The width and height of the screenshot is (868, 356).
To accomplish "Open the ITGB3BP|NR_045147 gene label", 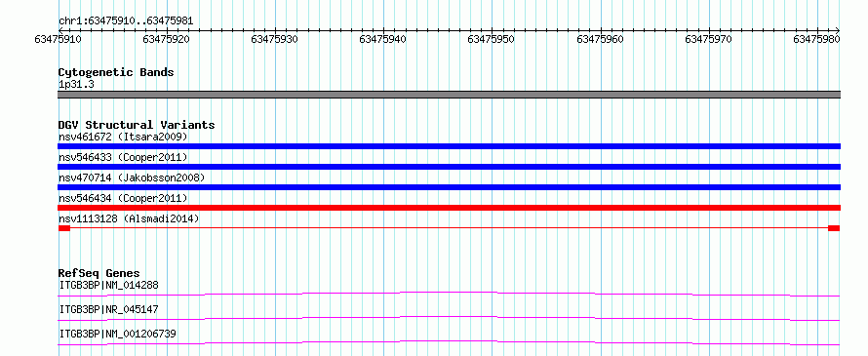I will (x=108, y=309).
